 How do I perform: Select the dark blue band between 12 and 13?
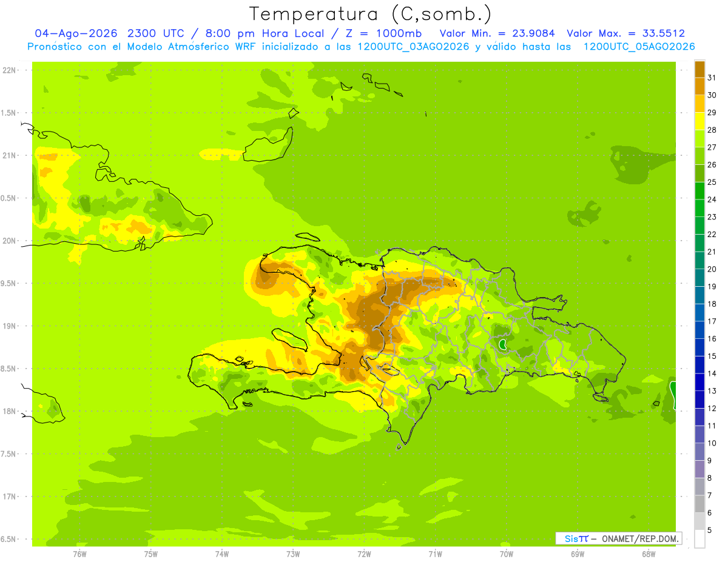(x=699, y=400)
